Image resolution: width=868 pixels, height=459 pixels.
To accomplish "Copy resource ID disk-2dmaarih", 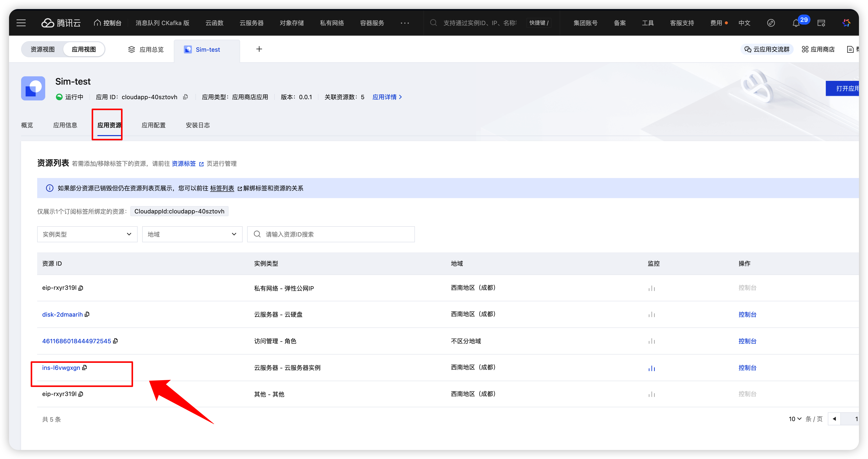I will click(x=87, y=314).
